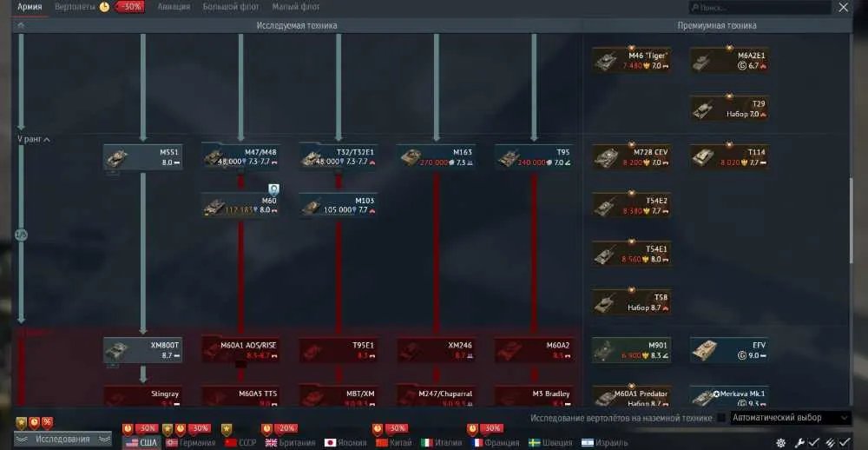
Task: Select the locked T95E1 card
Action: 339,350
